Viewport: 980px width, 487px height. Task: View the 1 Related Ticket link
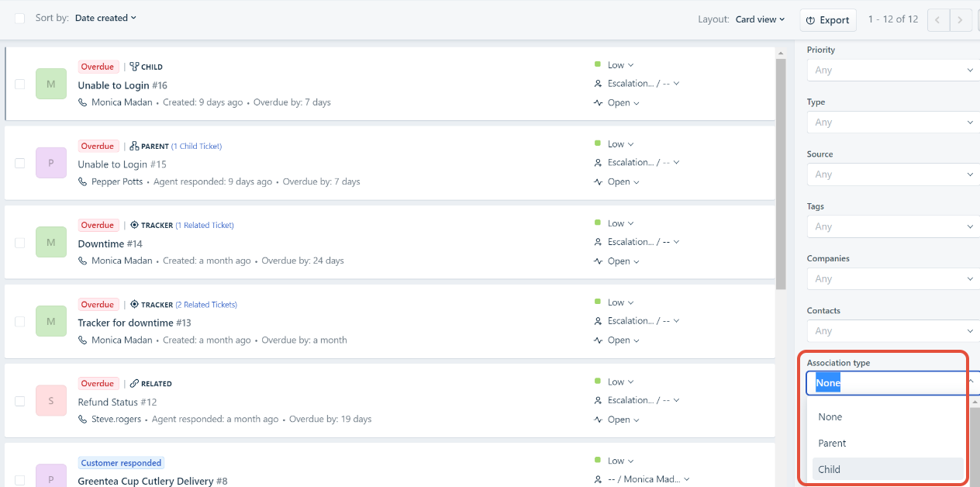(205, 225)
